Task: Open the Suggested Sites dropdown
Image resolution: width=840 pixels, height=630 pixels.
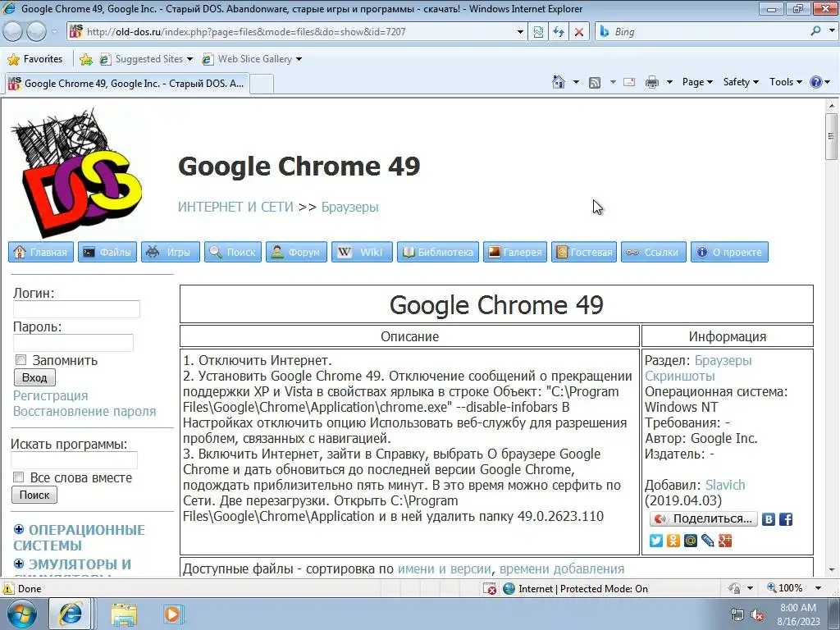Action: [x=189, y=59]
